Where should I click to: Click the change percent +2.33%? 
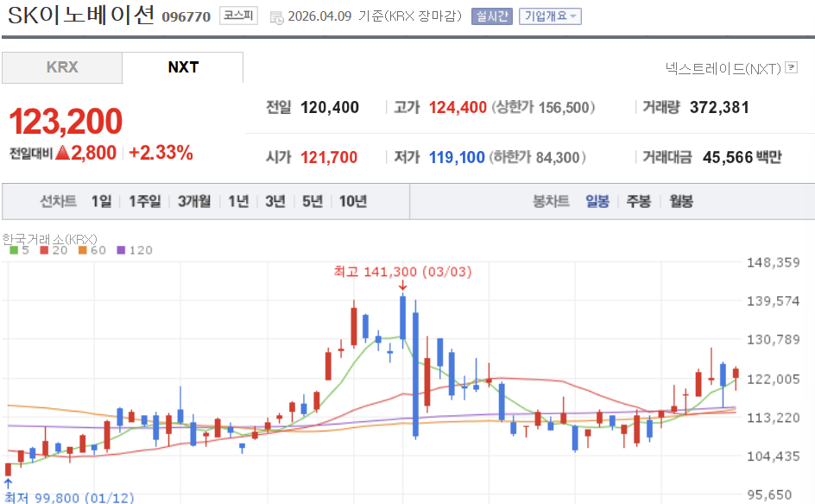click(161, 153)
